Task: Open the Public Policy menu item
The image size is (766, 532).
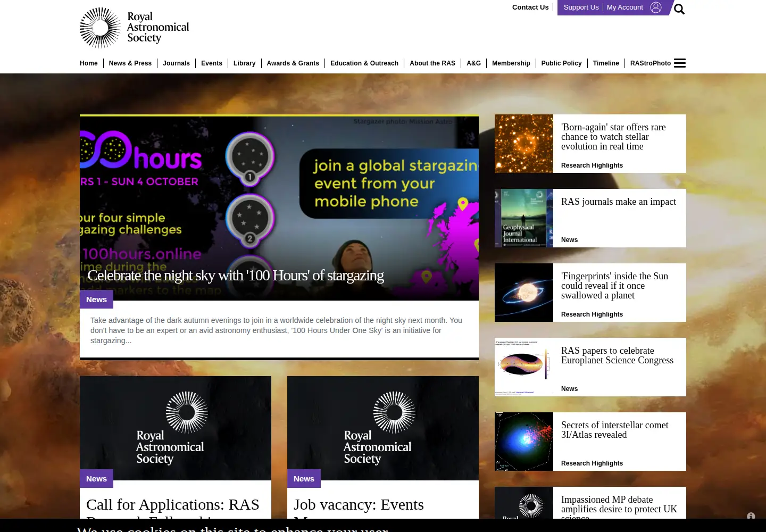Action: [x=561, y=63]
